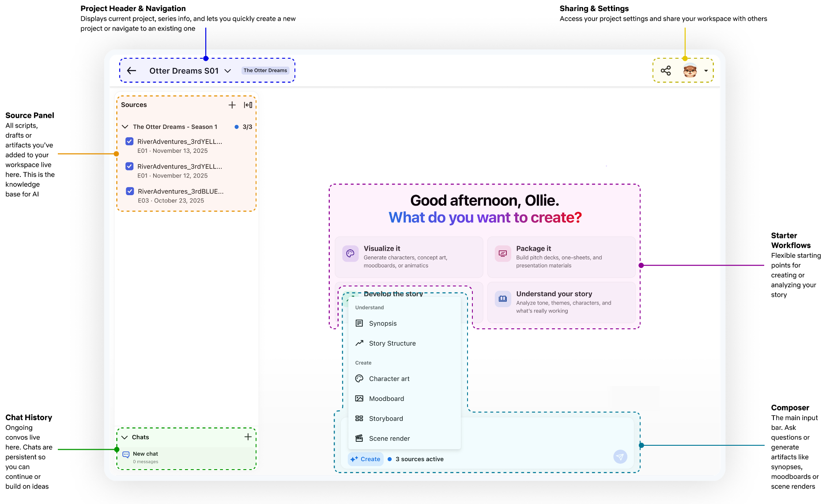This screenshot has height=504, width=826.
Task: Collapse the Chats section chevron
Action: click(124, 437)
